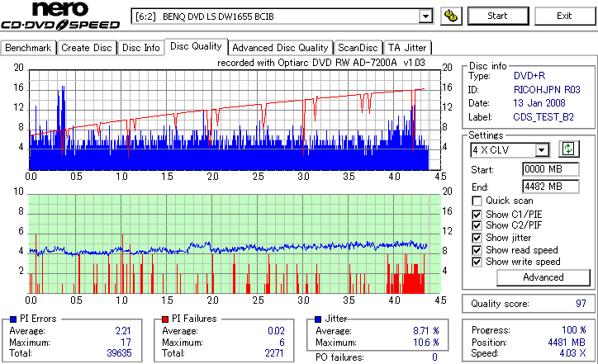Open the Advanced settings button
Image resolution: width=598 pixels, height=364 pixels.
pyautogui.click(x=543, y=277)
